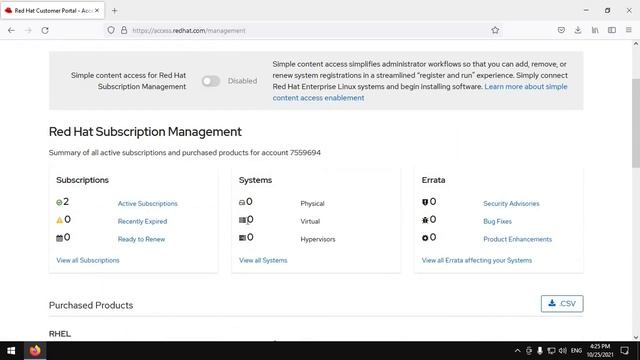
Task: Click the shield tracking protection icon
Action: [x=111, y=30]
